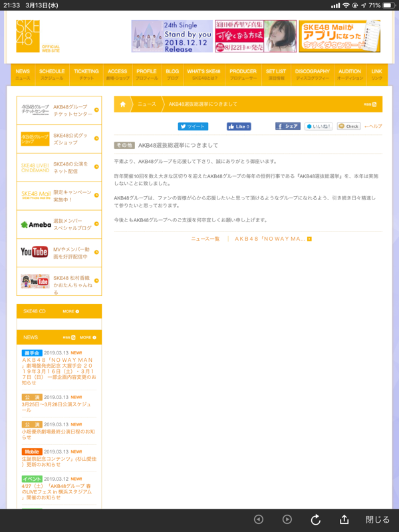Click the SKE48 logo
The image size is (399, 532).
coord(28,36)
